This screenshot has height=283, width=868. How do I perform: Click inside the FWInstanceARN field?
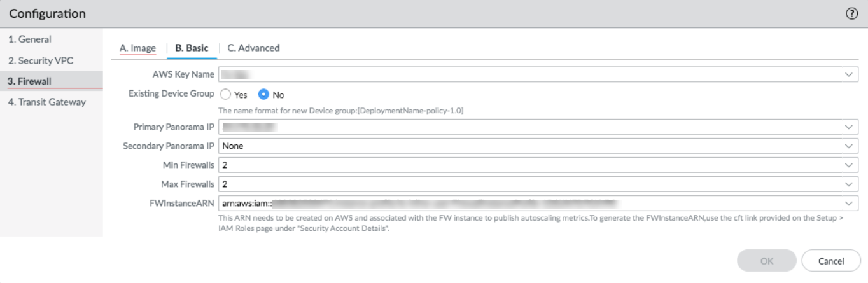tap(509, 204)
